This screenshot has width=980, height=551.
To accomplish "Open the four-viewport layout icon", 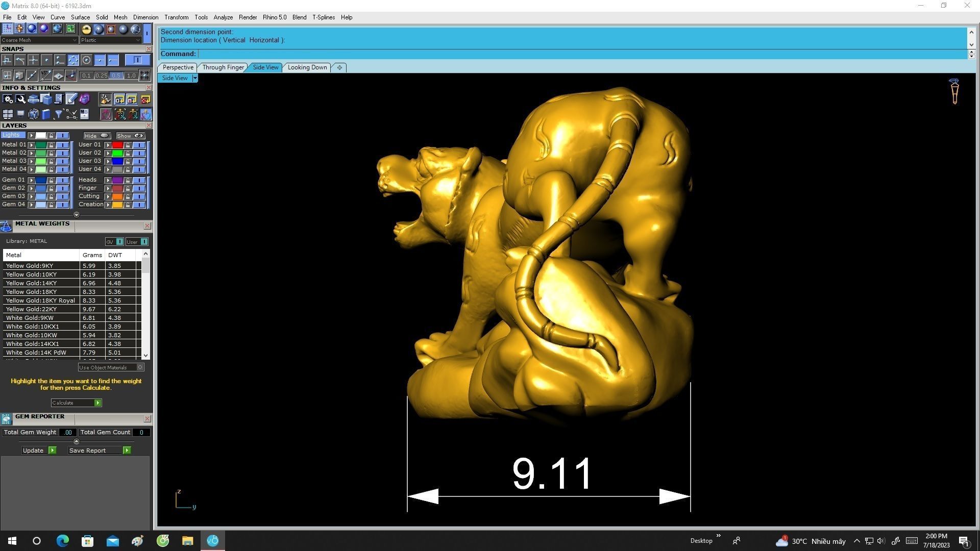I will [x=8, y=114].
